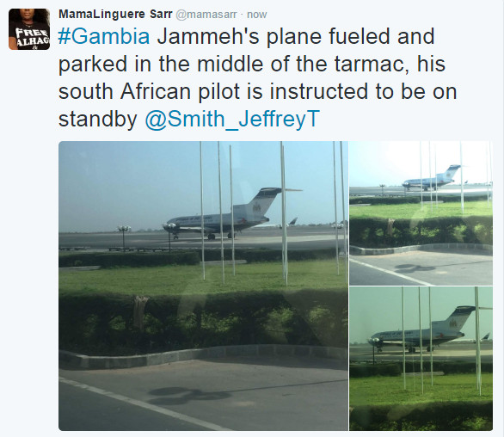This screenshot has width=504, height=437.
Task: Click the airplane tail in the bottom-right photo
Action: point(459,318)
